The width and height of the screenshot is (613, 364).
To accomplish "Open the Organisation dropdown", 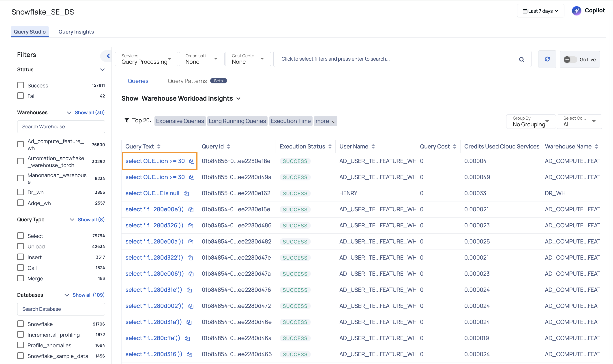I will click(201, 59).
